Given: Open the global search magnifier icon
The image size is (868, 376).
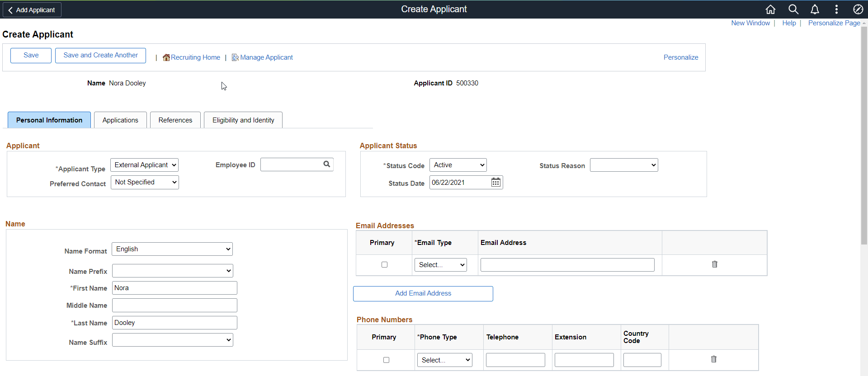Looking at the screenshot, I should [x=793, y=9].
